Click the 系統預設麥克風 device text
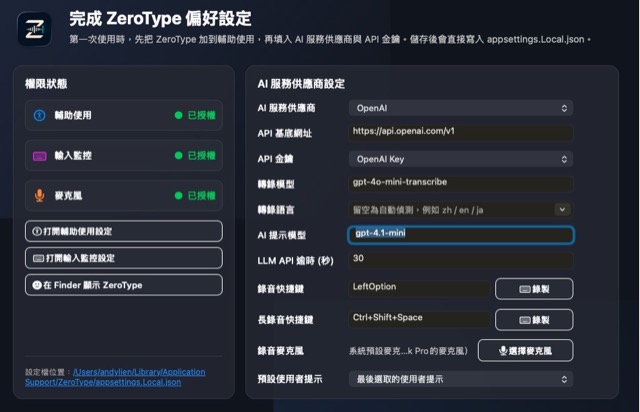 click(408, 351)
